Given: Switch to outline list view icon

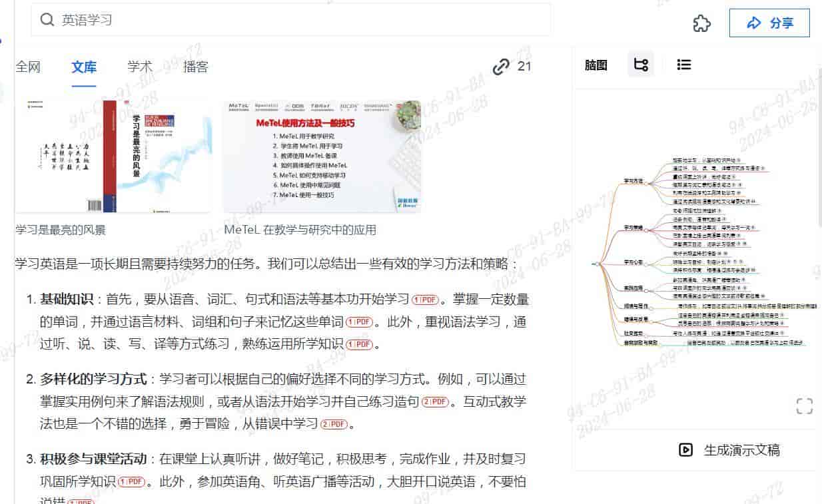Looking at the screenshot, I should [684, 65].
